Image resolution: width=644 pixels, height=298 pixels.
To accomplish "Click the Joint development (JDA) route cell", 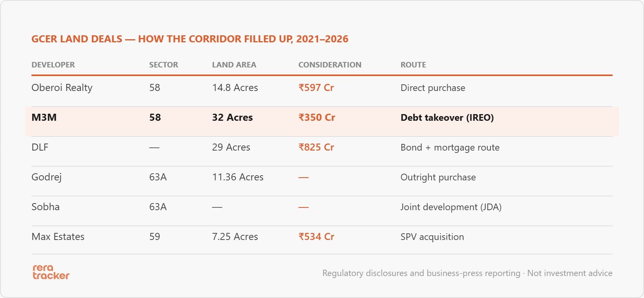I will [451, 207].
